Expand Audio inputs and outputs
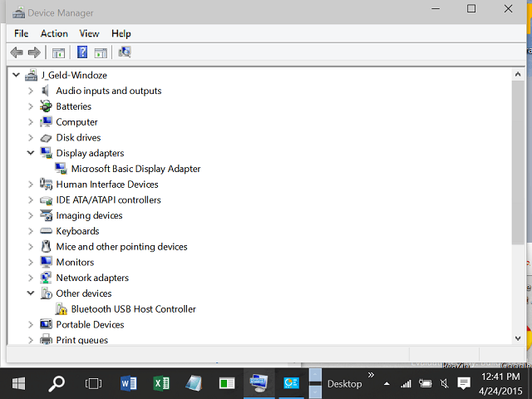 click(x=31, y=91)
